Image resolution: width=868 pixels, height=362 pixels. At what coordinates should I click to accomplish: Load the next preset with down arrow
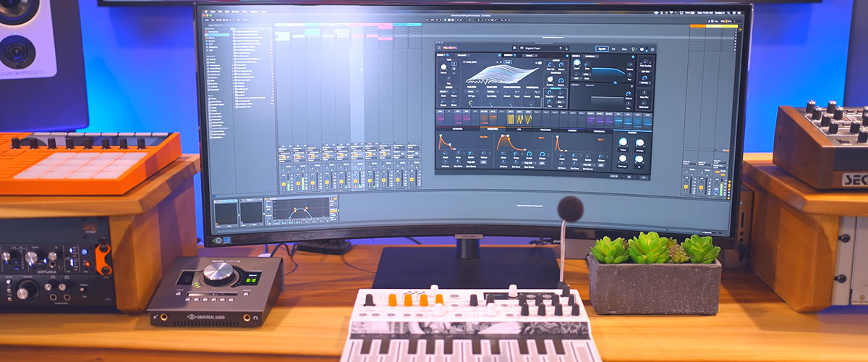point(566,48)
